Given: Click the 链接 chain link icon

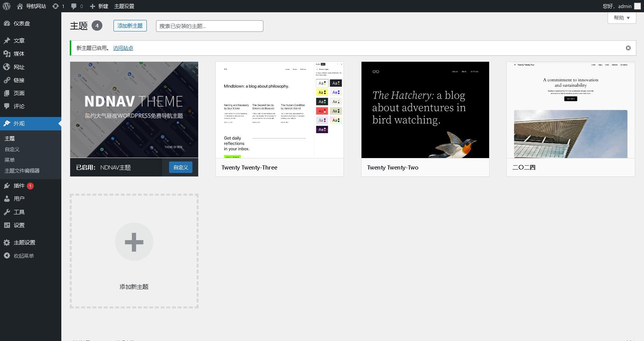Looking at the screenshot, I should point(7,80).
